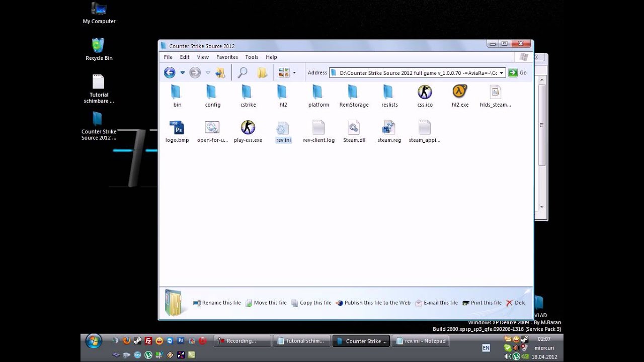Open the Tools menu
The height and width of the screenshot is (362, 644).
pos(252,57)
